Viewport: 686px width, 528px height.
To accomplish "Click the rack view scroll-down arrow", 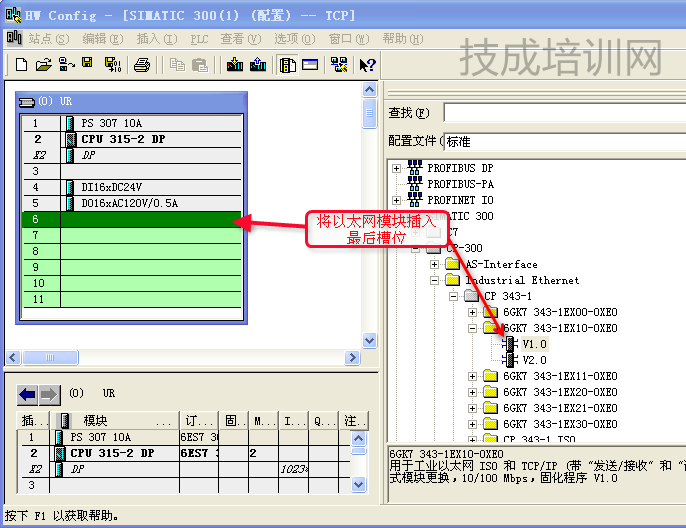I will click(x=370, y=340).
